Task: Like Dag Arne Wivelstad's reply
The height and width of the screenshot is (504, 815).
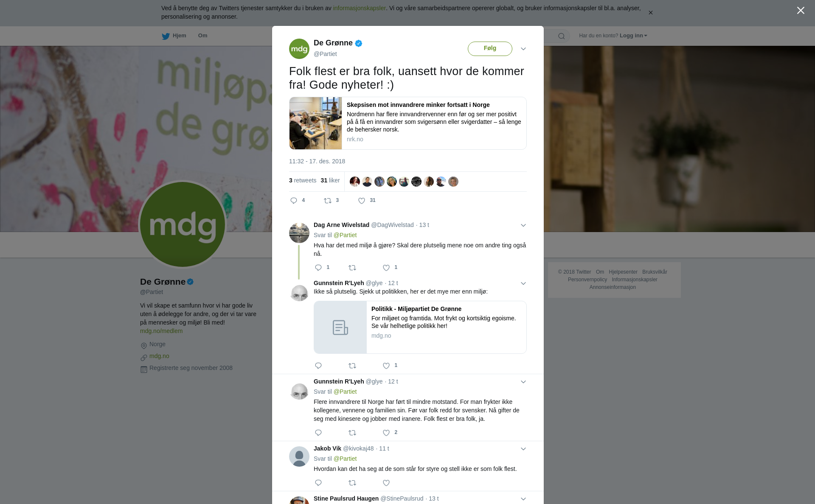Action: click(x=386, y=268)
